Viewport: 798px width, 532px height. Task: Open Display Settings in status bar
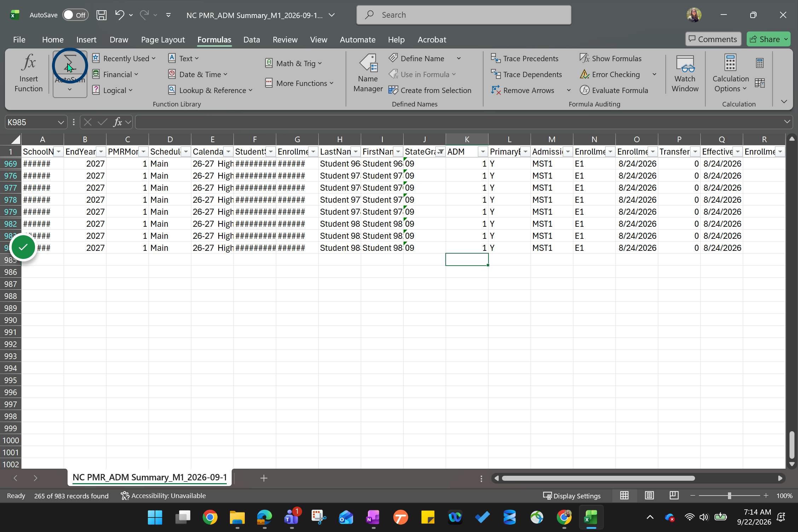[x=572, y=496]
